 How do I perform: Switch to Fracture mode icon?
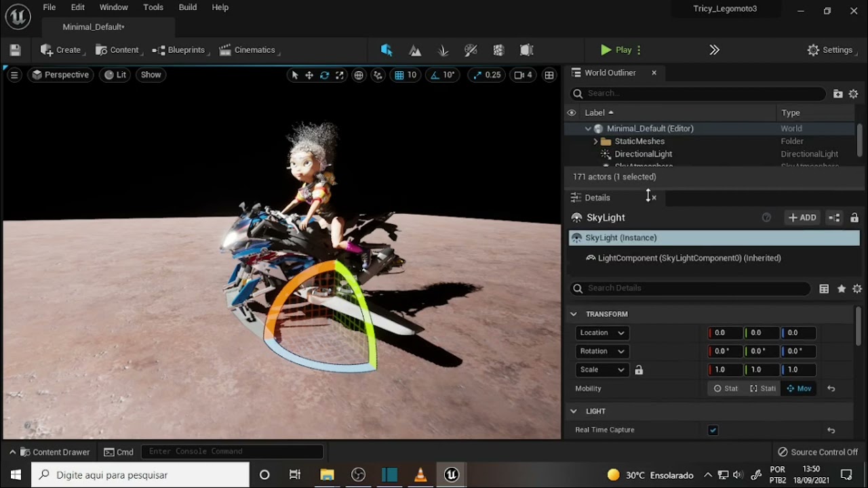(498, 50)
